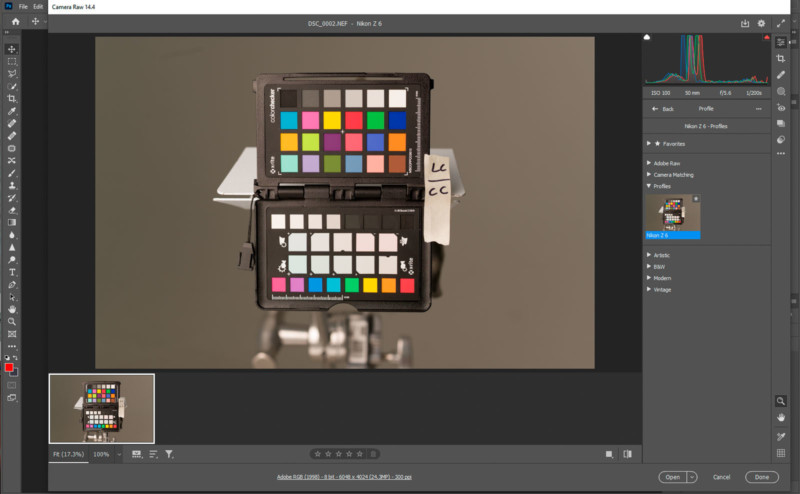
Task: Open the zoom level dropdown arrow
Action: click(119, 454)
